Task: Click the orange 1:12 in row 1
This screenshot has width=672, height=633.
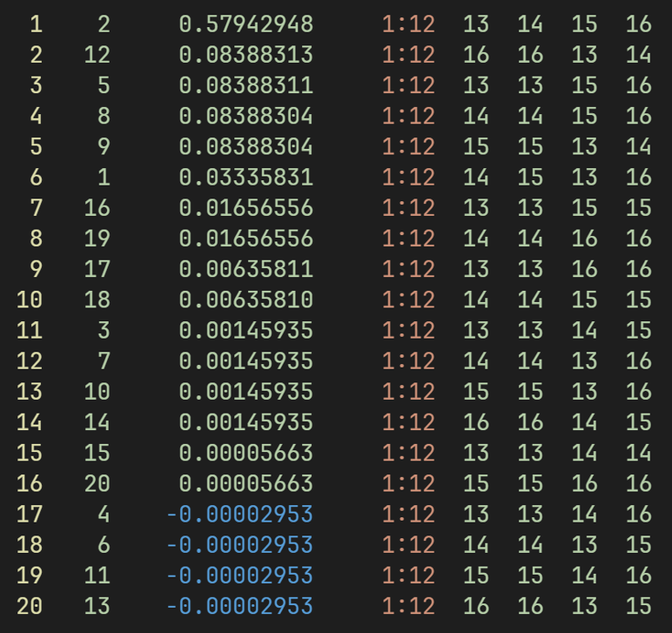Action: pos(408,24)
